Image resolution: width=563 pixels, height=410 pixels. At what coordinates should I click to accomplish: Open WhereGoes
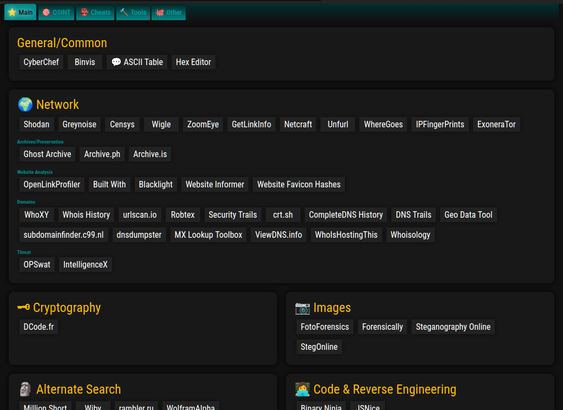coord(383,124)
